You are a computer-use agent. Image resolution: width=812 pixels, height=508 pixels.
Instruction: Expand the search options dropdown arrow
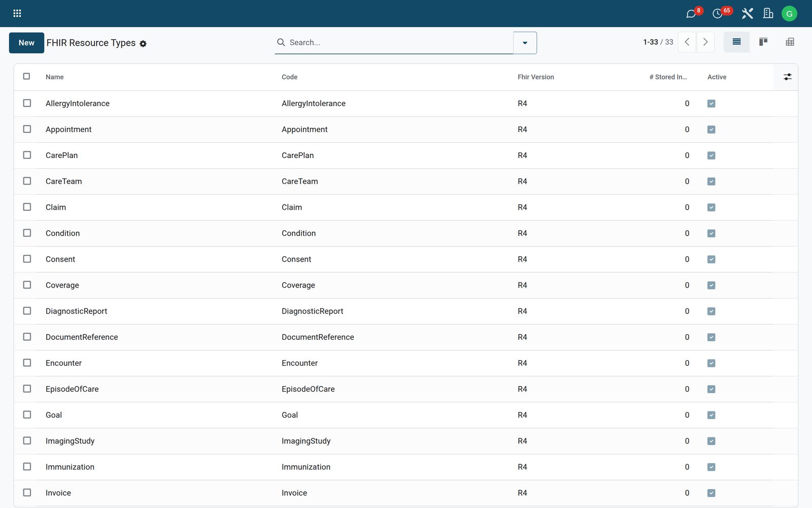525,43
